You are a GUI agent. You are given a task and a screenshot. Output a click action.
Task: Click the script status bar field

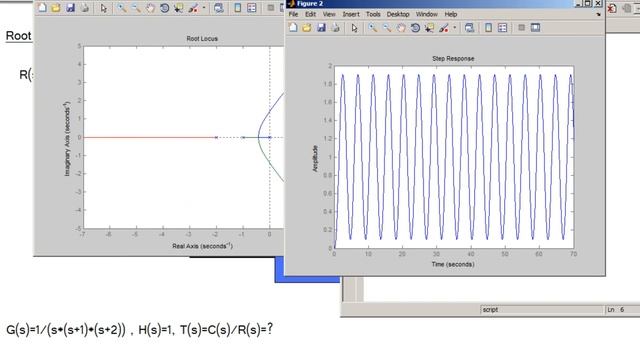(x=542, y=310)
